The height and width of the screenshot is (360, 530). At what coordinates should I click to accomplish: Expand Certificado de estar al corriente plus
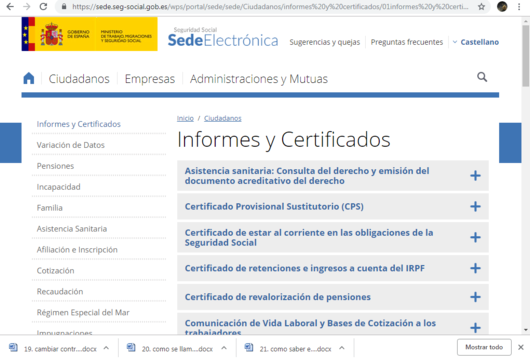[x=475, y=237]
